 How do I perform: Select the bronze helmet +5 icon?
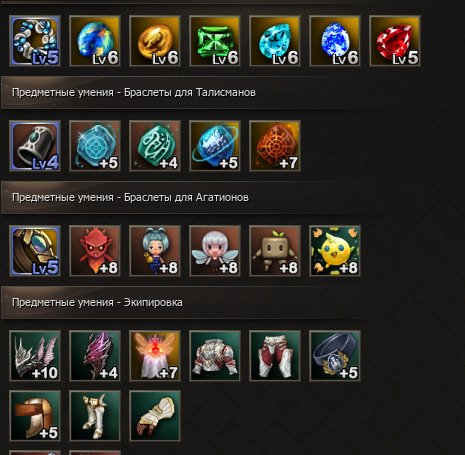pyautogui.click(x=35, y=416)
